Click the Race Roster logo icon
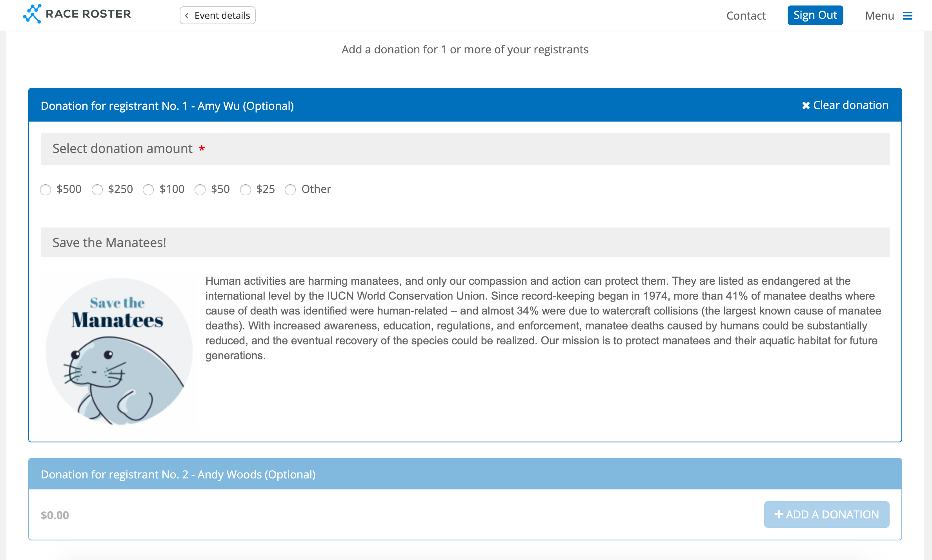This screenshot has width=932, height=560. (32, 14)
